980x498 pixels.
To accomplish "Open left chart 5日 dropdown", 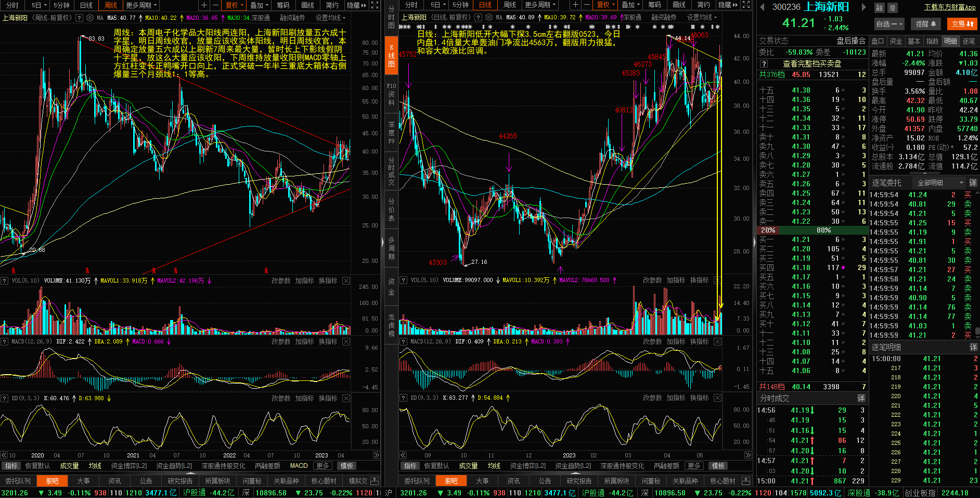I will [39, 5].
